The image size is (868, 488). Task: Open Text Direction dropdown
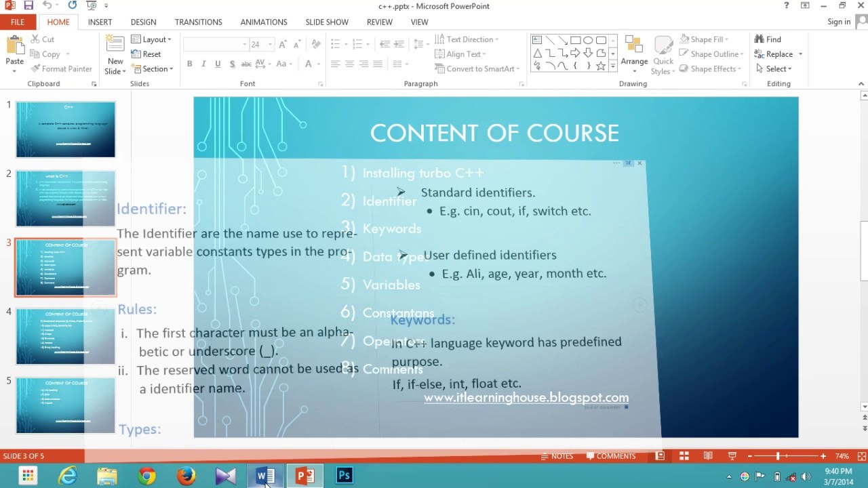pyautogui.click(x=467, y=39)
